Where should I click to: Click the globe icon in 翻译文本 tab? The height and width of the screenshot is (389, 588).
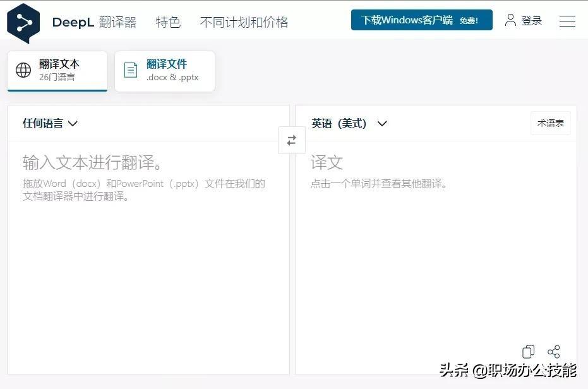click(x=23, y=70)
